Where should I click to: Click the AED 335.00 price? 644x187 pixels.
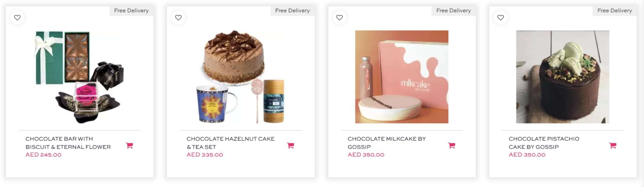pyautogui.click(x=205, y=155)
